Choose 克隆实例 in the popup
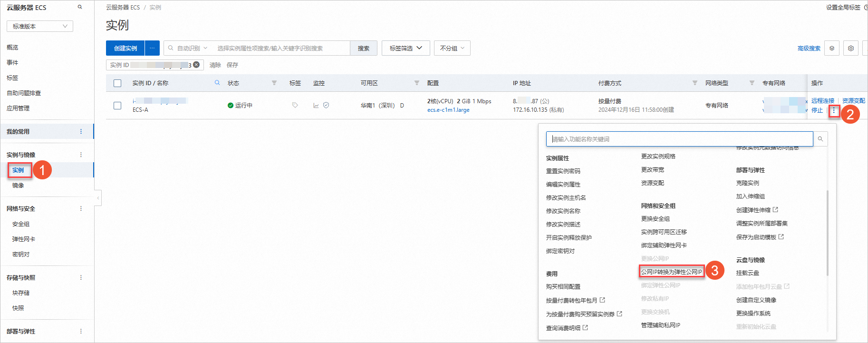The height and width of the screenshot is (343, 868). pos(748,183)
